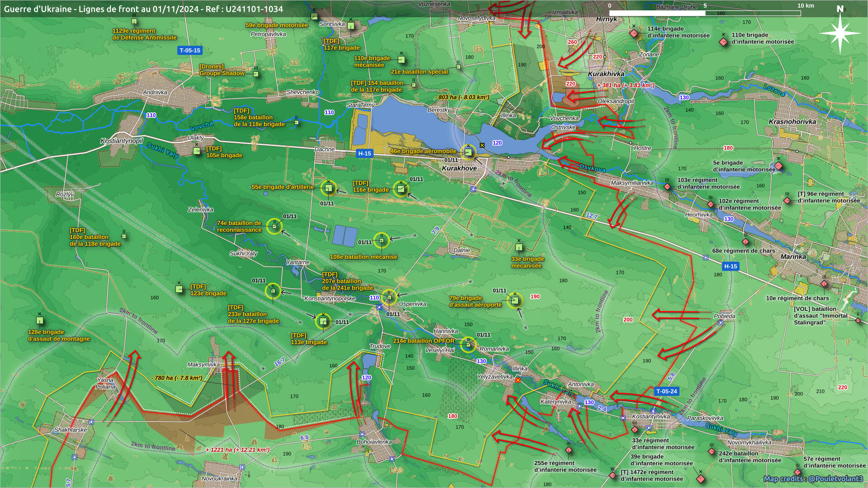Click the 46e brigade aéromobile unit marker
Screen dimensions: 868x488
468,152
